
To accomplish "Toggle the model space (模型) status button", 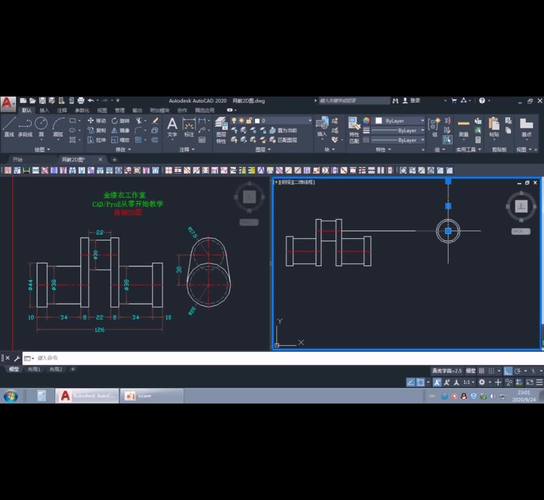I will (x=471, y=371).
